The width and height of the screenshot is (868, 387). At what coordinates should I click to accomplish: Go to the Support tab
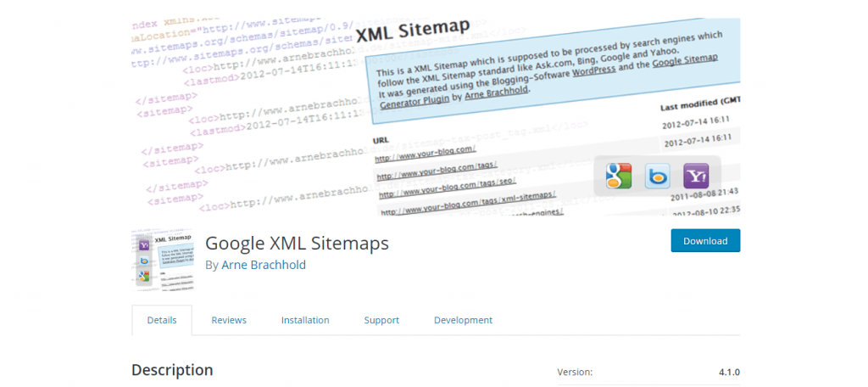pyautogui.click(x=381, y=320)
